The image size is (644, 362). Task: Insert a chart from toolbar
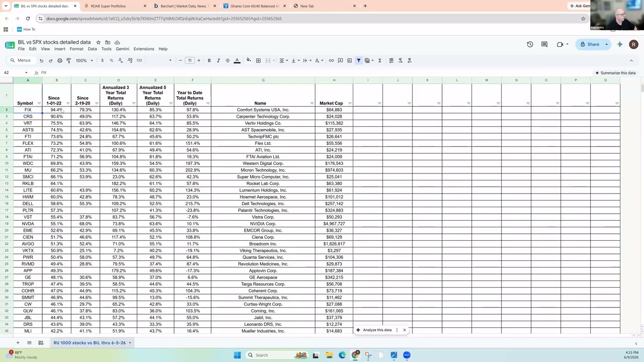pyautogui.click(x=349, y=60)
